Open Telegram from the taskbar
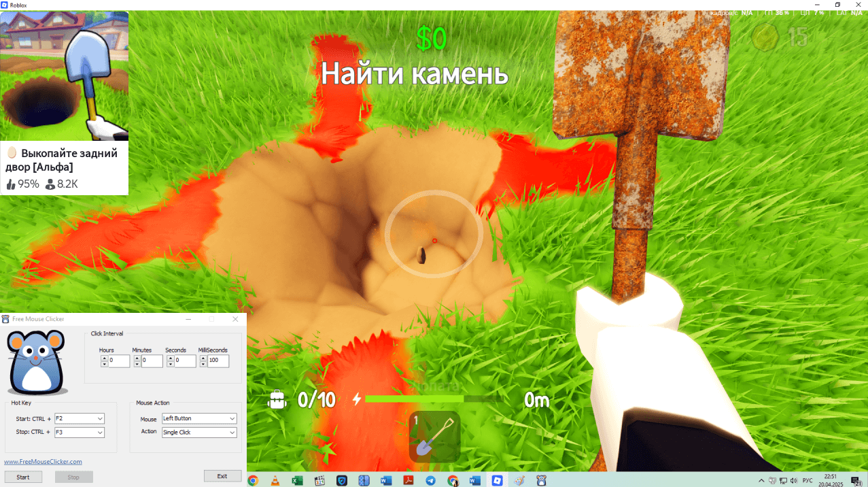 430,480
